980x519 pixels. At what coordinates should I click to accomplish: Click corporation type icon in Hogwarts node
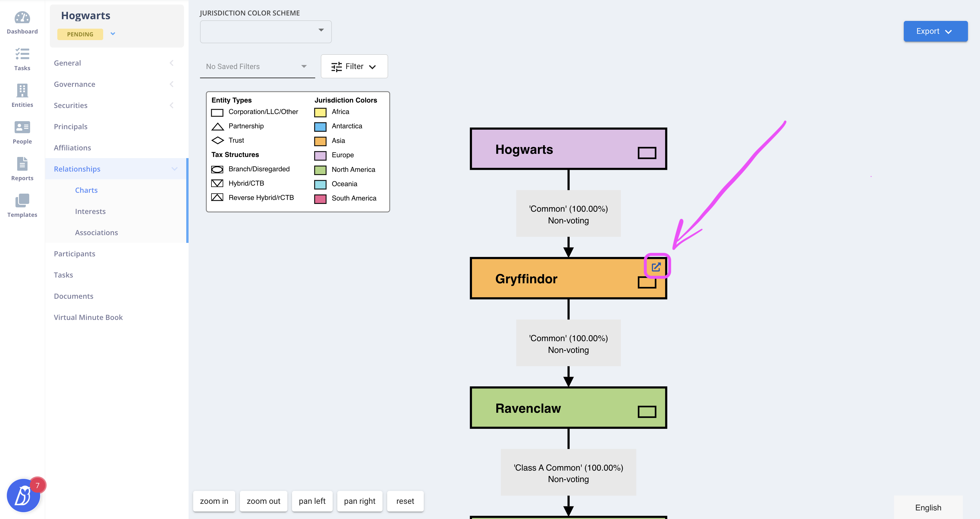click(x=647, y=153)
